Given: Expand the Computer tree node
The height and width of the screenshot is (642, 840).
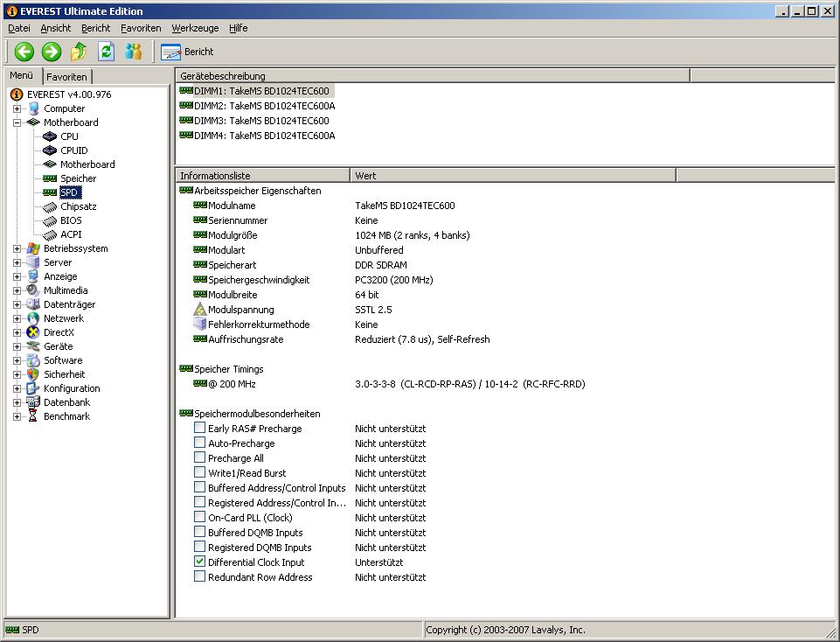Looking at the screenshot, I should pyautogui.click(x=17, y=108).
